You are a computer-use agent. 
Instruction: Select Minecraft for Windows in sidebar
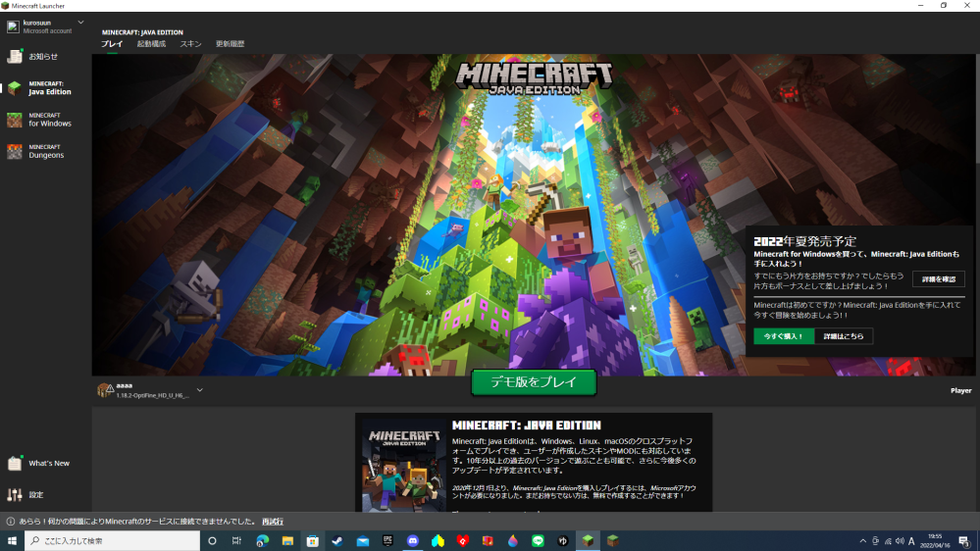click(x=42, y=120)
